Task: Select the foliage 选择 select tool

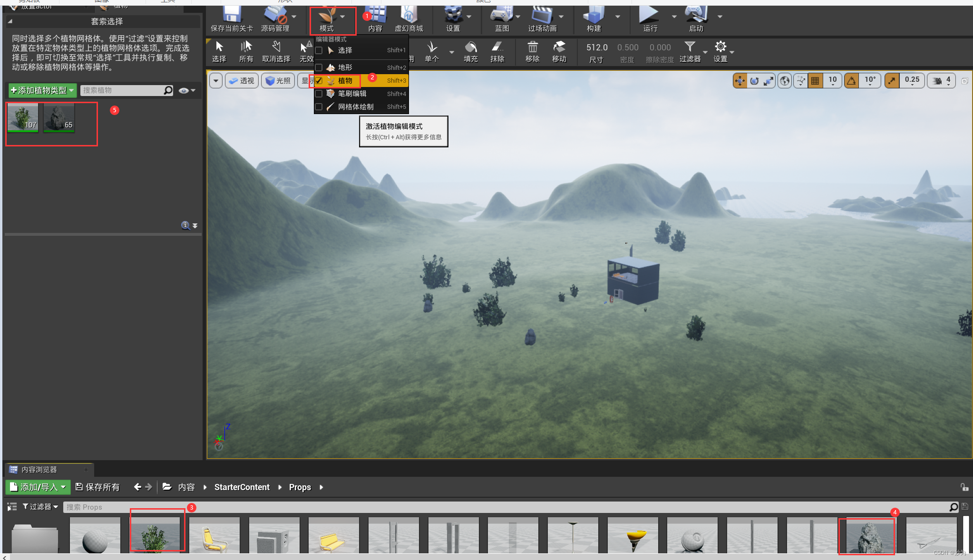Action: 219,52
